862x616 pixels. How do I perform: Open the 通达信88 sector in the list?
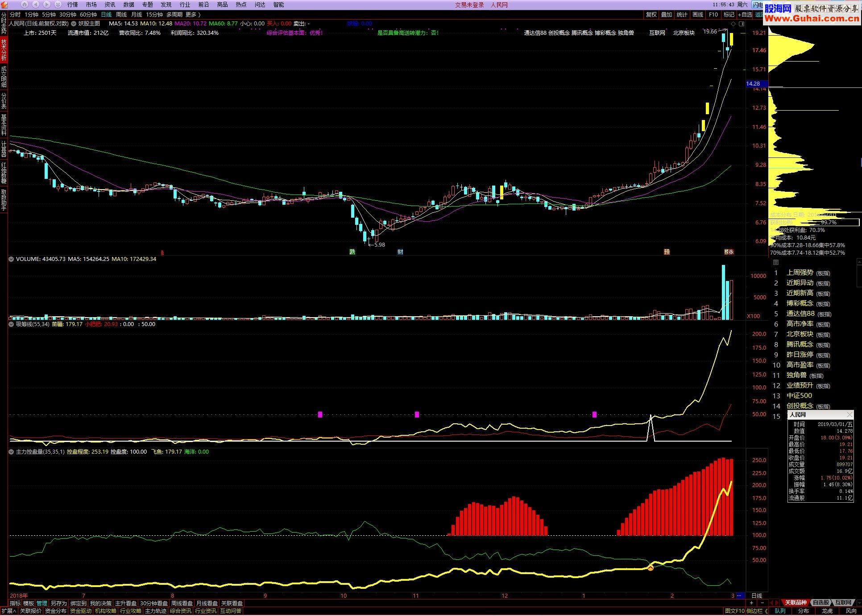click(x=800, y=314)
